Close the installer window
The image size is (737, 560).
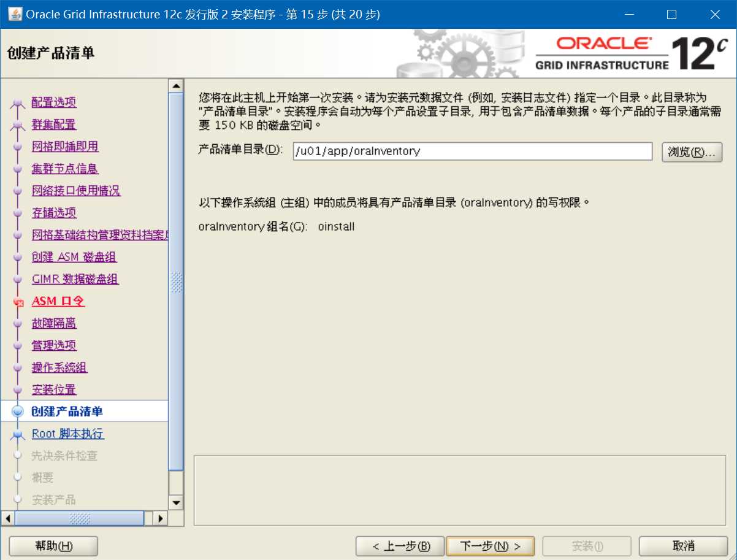(715, 14)
